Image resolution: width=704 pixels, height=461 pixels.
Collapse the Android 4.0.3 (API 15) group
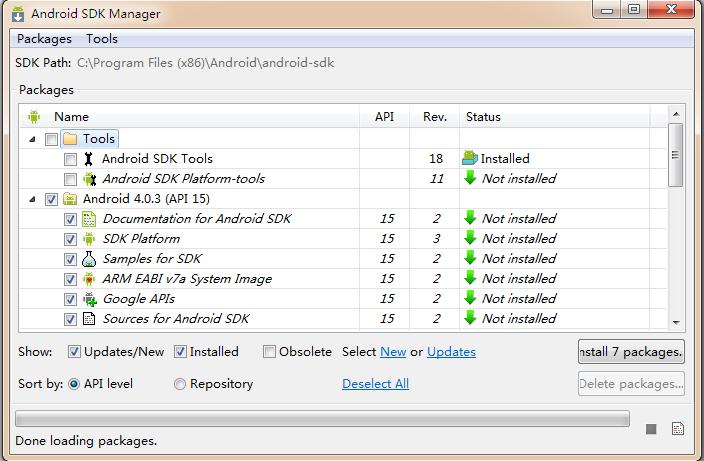pyautogui.click(x=32, y=199)
